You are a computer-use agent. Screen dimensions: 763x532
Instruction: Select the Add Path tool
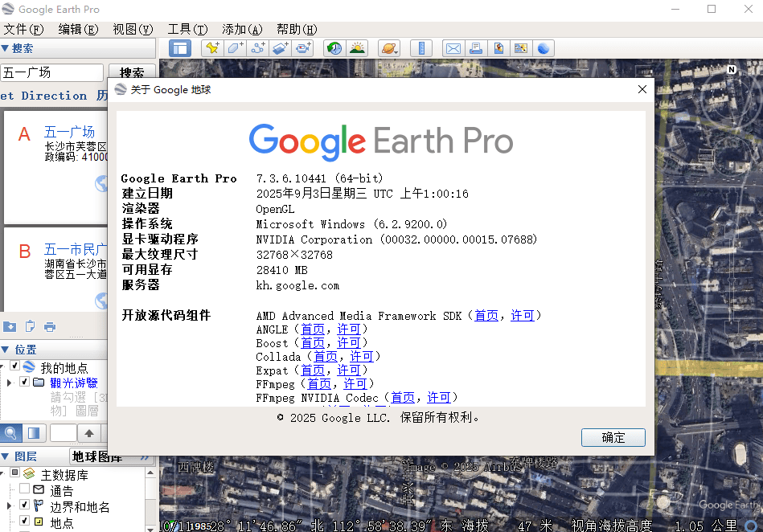click(x=258, y=47)
